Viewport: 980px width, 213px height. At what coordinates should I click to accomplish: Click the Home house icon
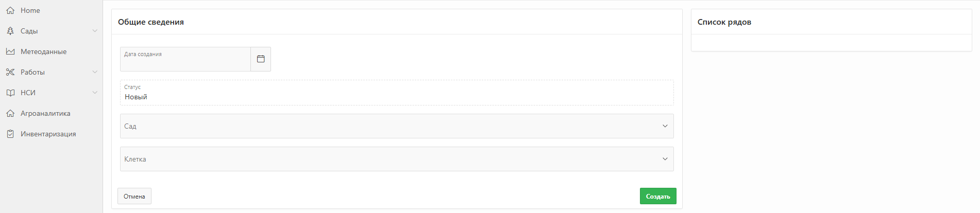[x=10, y=10]
